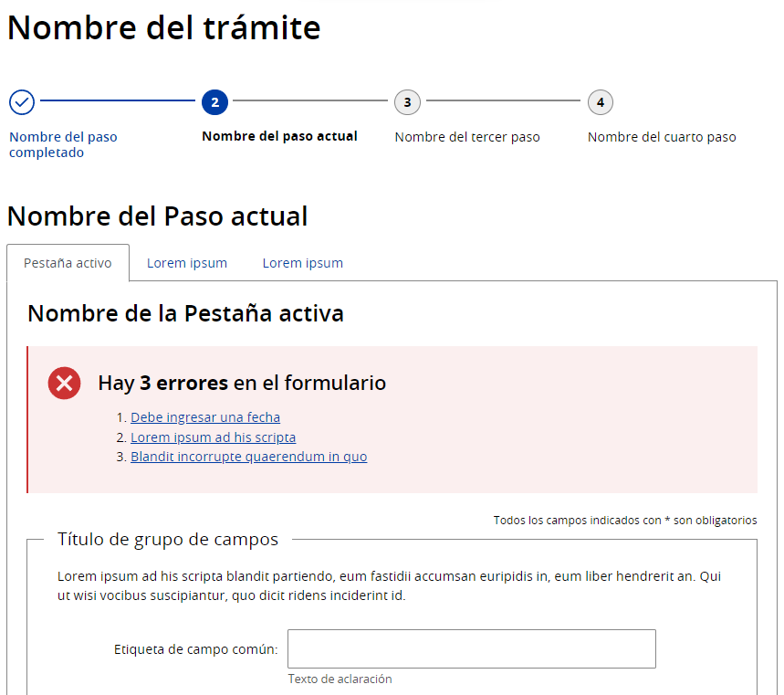Focus the 'Etiqueta de campo común' text field

tap(471, 649)
